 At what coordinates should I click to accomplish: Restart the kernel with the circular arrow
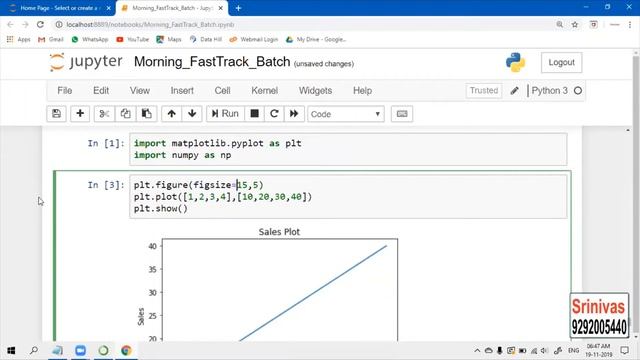[x=274, y=114]
